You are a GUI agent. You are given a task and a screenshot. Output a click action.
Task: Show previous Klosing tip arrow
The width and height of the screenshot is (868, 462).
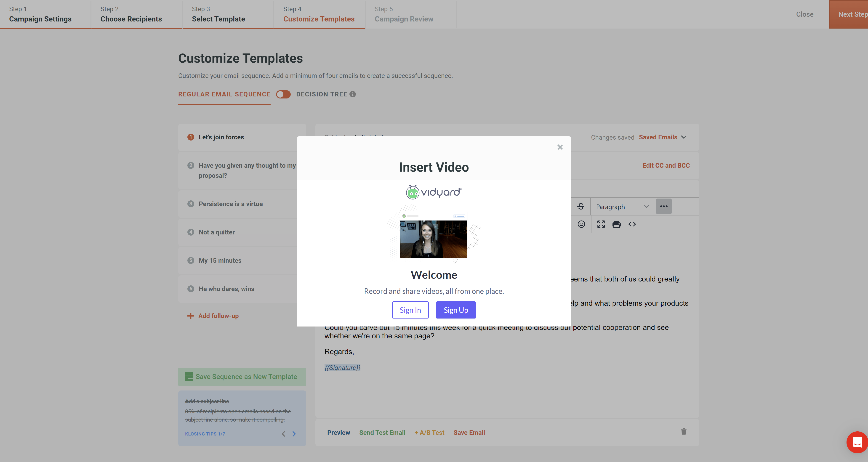[283, 434]
